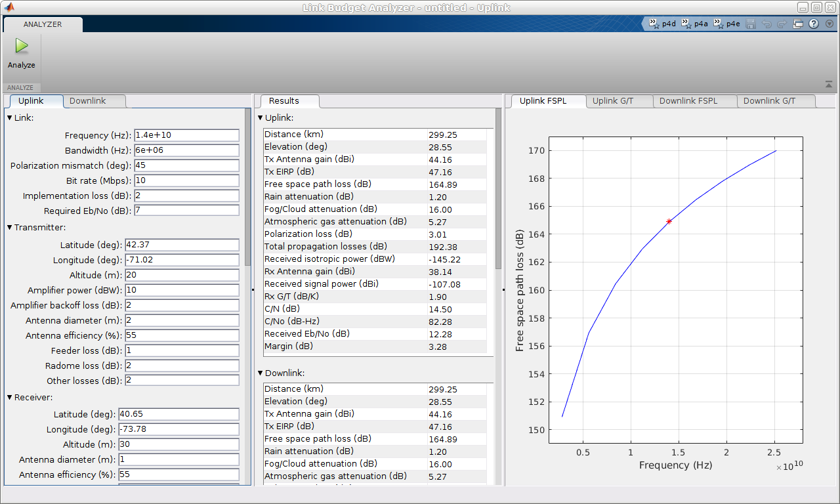
Task: Select the Uplink C/N (dB) value 14.50
Action: 440,309
